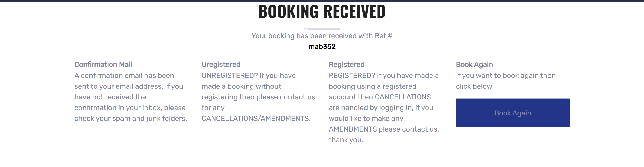Click the 'thank you.' closing text
Screen dimensions: 644x167
click(x=346, y=140)
